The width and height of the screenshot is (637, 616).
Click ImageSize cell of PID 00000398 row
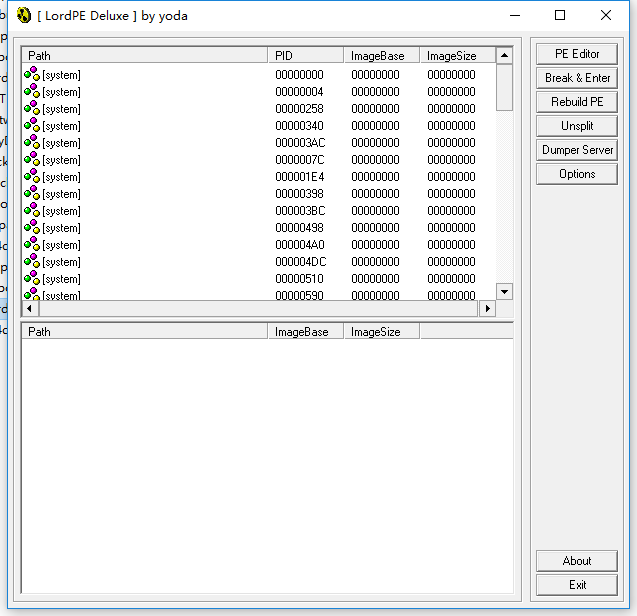point(451,194)
